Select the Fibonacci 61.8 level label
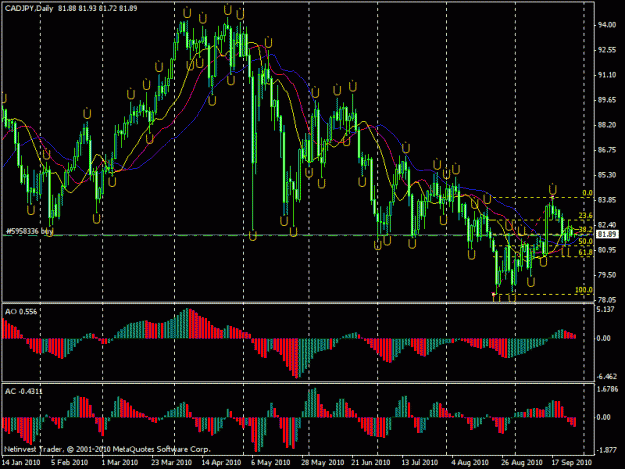Viewport: 625px width, 469px height. tap(586, 252)
